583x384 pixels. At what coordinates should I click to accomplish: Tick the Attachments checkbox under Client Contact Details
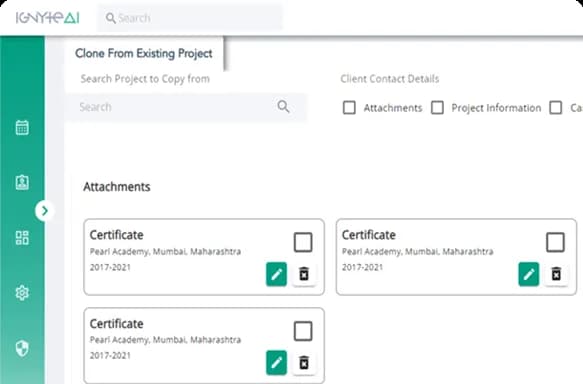(349, 108)
